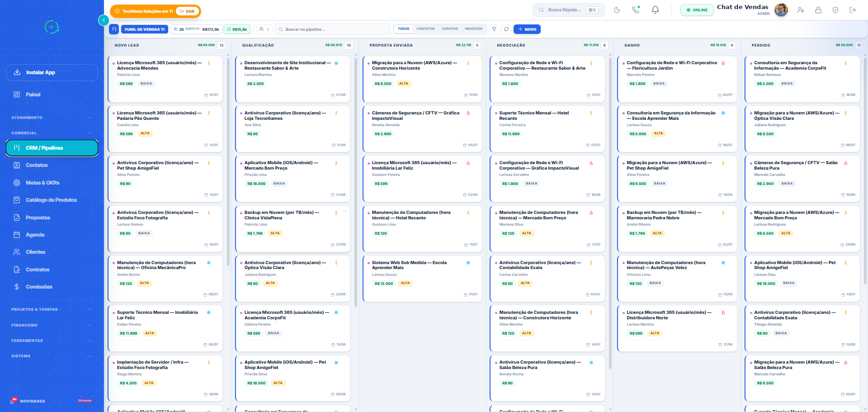The image size is (868, 412).
Task: Click the + NOVO button
Action: coord(527,29)
